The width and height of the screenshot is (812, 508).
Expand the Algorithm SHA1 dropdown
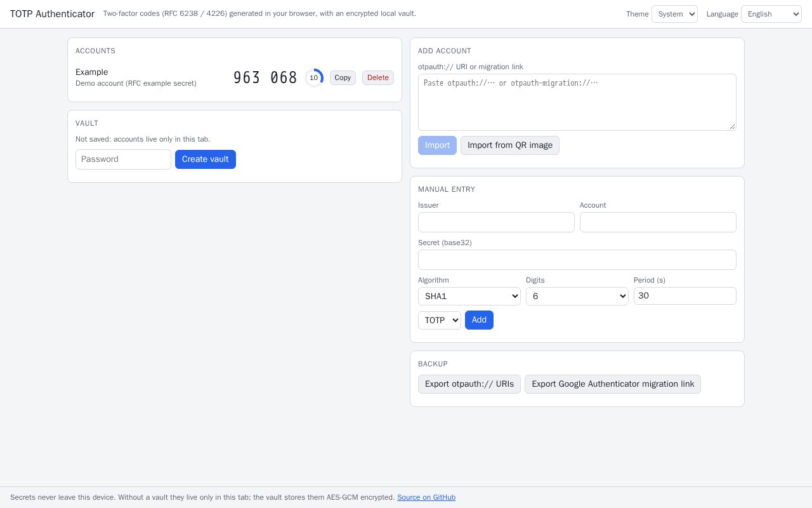[x=469, y=296]
